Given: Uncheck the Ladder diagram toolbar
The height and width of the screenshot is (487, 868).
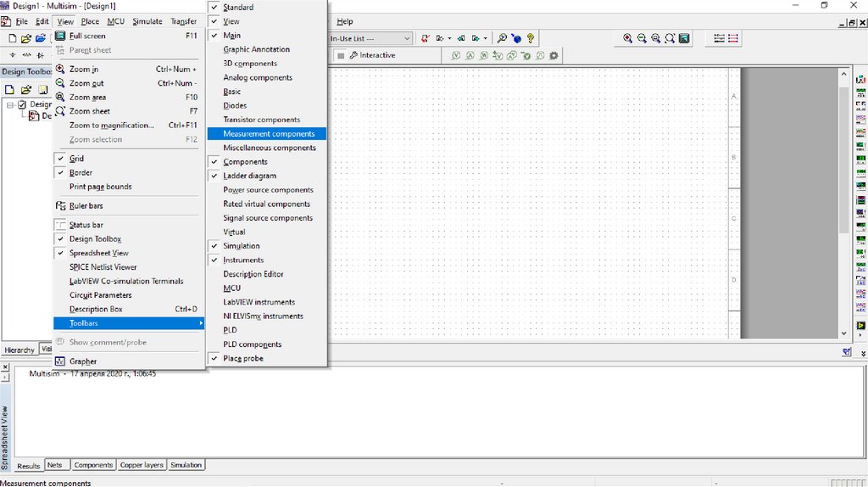Looking at the screenshot, I should [x=249, y=176].
